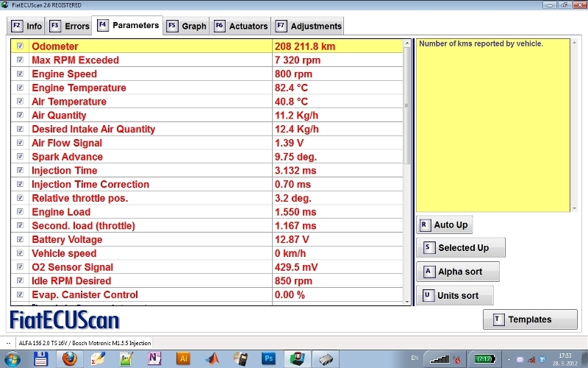Go to the Actuators tab

pyautogui.click(x=241, y=26)
